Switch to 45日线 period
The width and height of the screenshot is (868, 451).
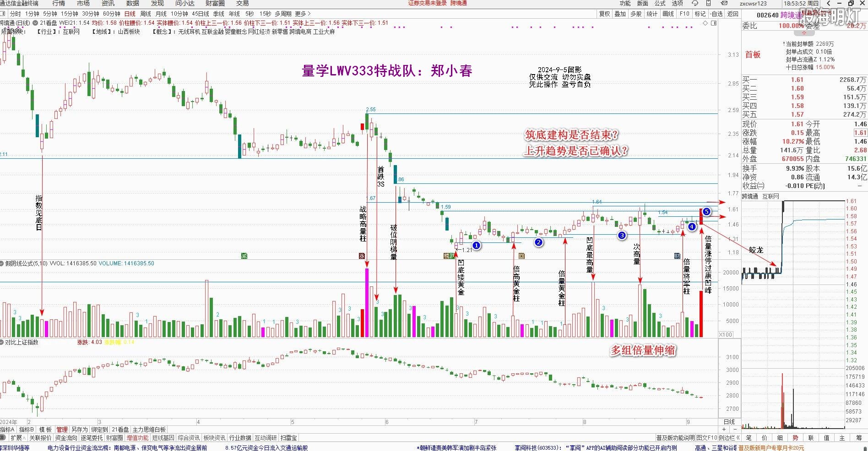(201, 14)
